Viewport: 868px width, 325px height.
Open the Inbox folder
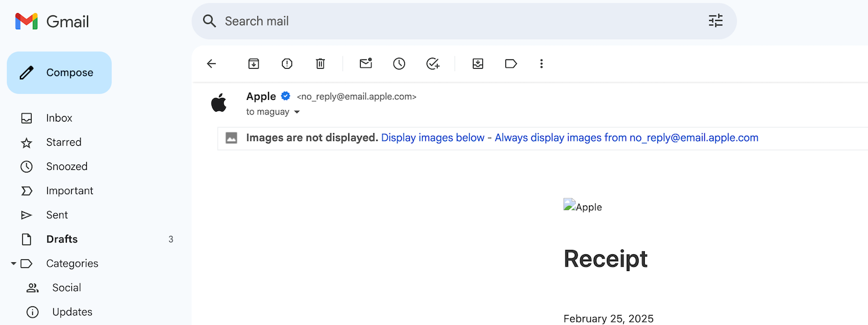[59, 118]
